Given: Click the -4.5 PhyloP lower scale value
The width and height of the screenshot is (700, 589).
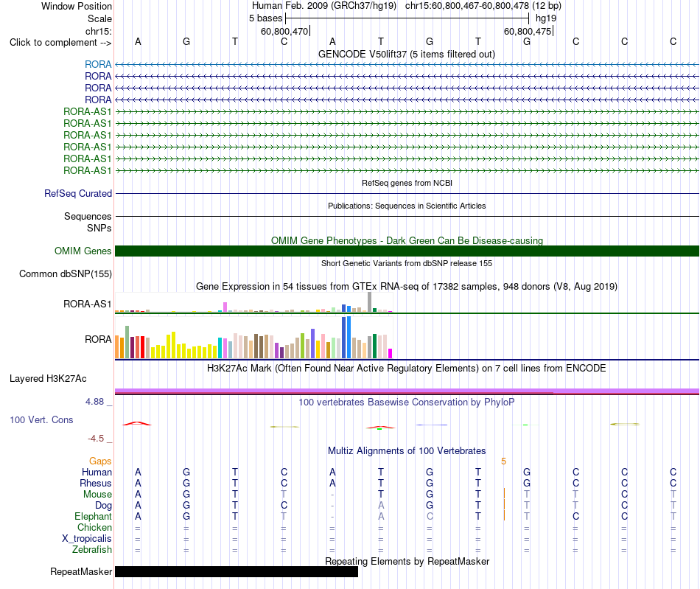Looking at the screenshot, I should pyautogui.click(x=96, y=439).
